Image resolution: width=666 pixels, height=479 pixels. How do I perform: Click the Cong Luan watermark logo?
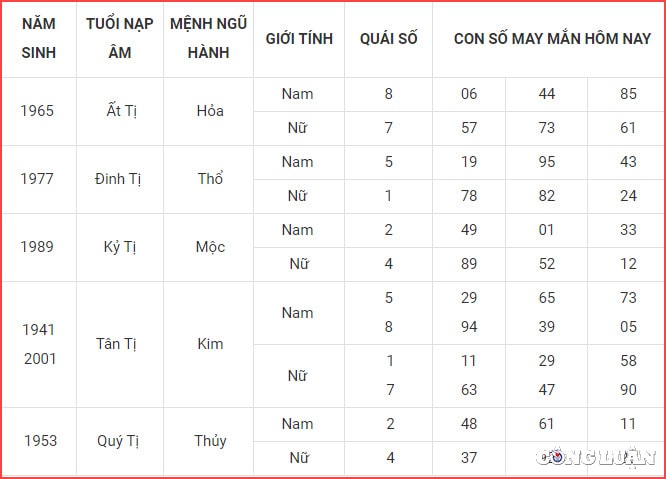click(595, 457)
